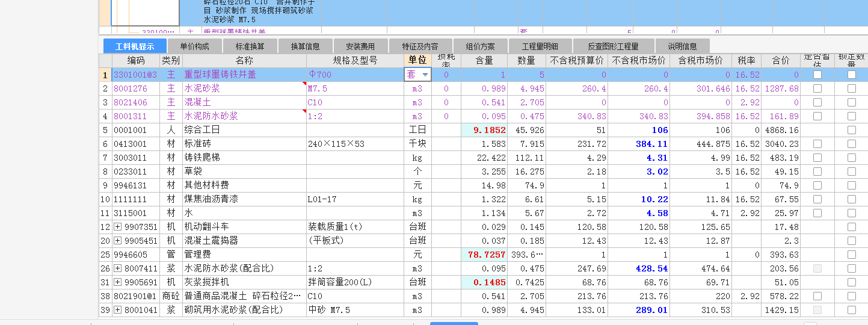Viewport: 868px width, 325px height.
Task: Click the 规格及型号 column header
Action: 355,61
